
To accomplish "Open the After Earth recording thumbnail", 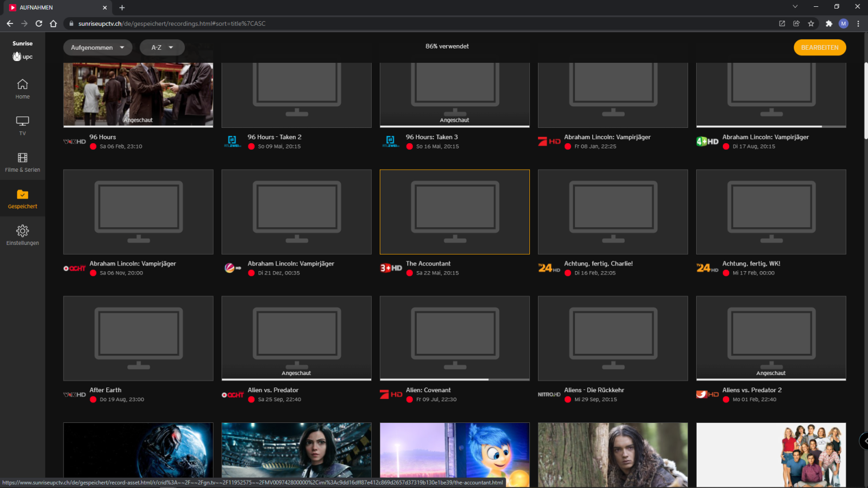I will 138,338.
